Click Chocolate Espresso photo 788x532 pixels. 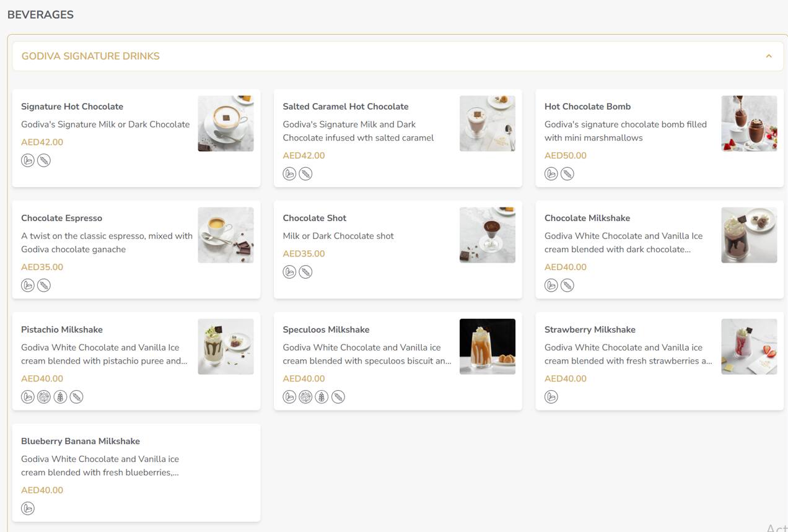click(225, 235)
